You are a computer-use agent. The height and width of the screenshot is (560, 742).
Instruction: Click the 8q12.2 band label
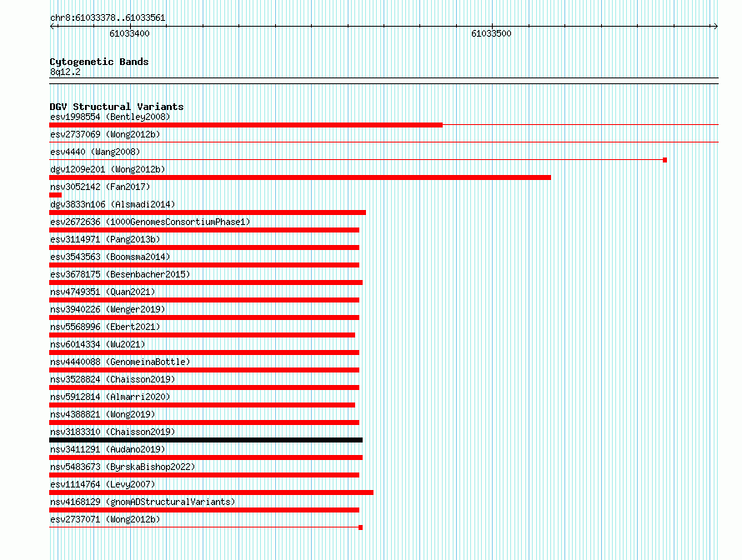point(65,72)
